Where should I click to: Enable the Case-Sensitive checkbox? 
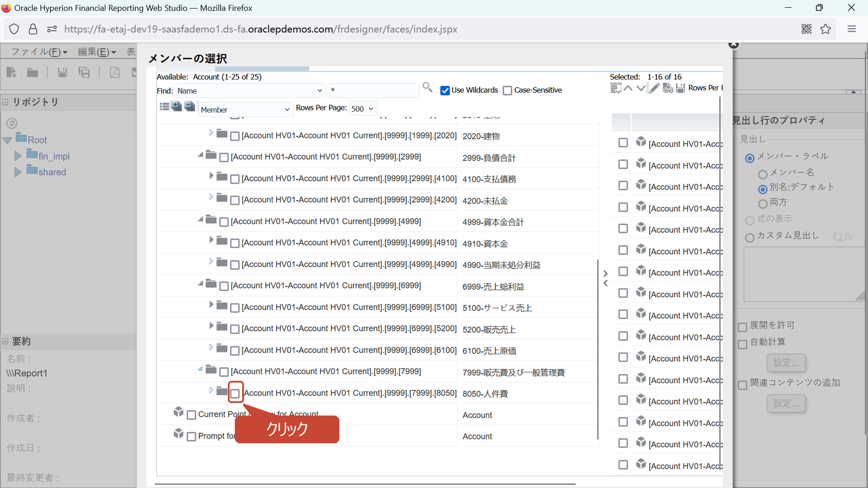click(507, 90)
